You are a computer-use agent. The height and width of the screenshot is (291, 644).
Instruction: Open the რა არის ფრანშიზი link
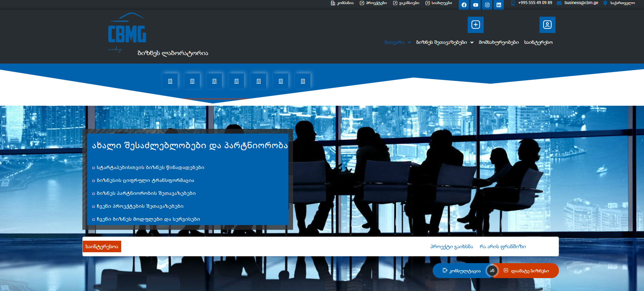coord(503,246)
